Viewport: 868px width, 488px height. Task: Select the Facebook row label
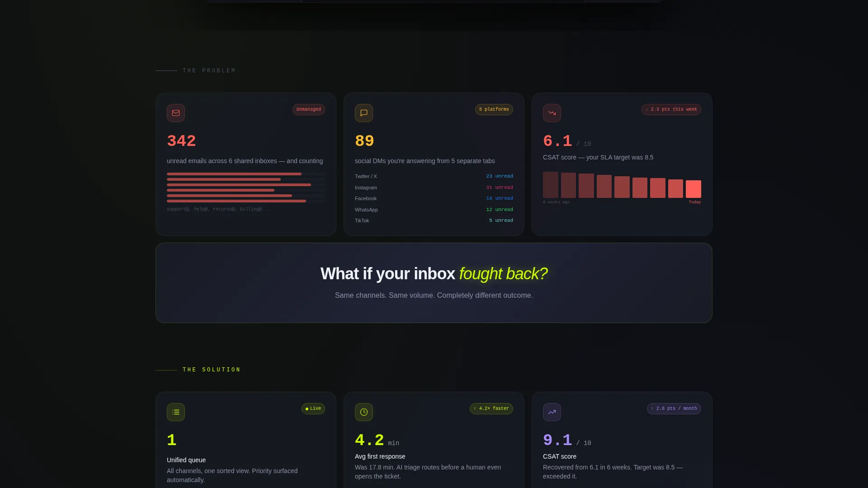366,198
